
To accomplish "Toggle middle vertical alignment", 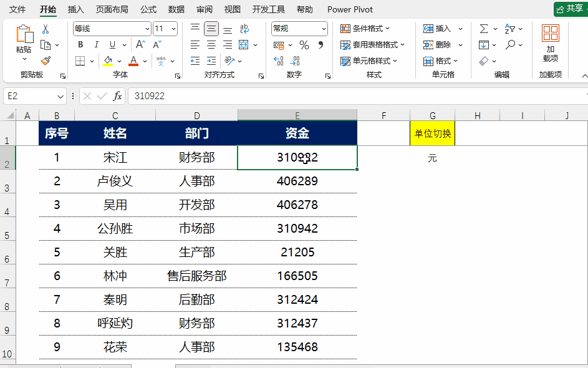I will coord(211,29).
